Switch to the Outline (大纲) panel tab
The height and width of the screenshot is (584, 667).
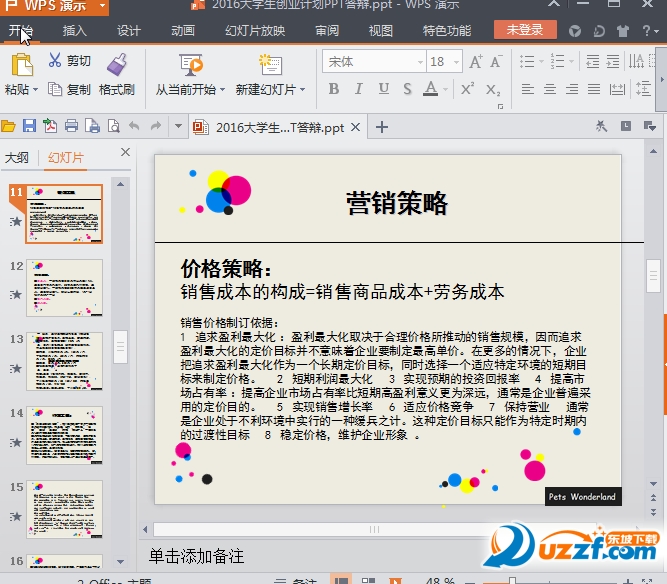click(17, 157)
